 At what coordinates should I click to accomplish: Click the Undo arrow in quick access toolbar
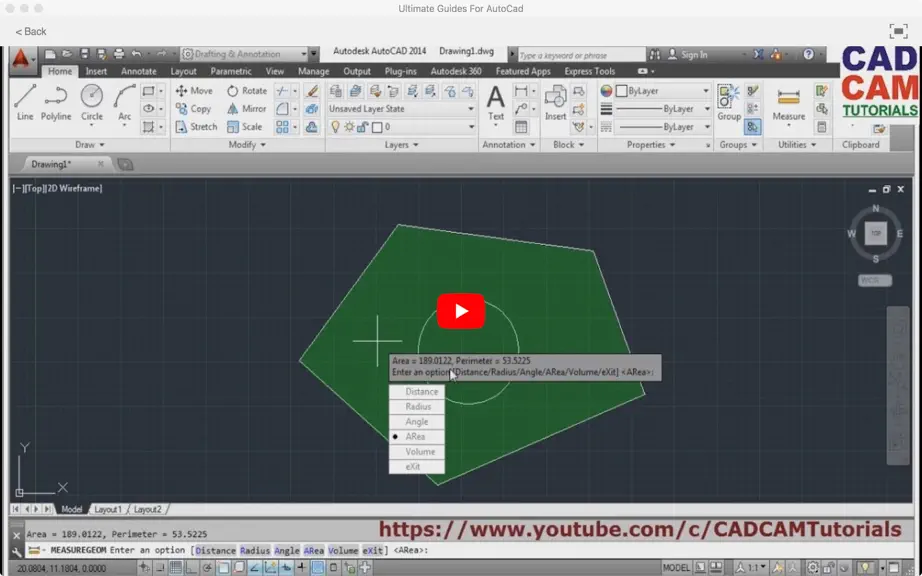(x=136, y=54)
